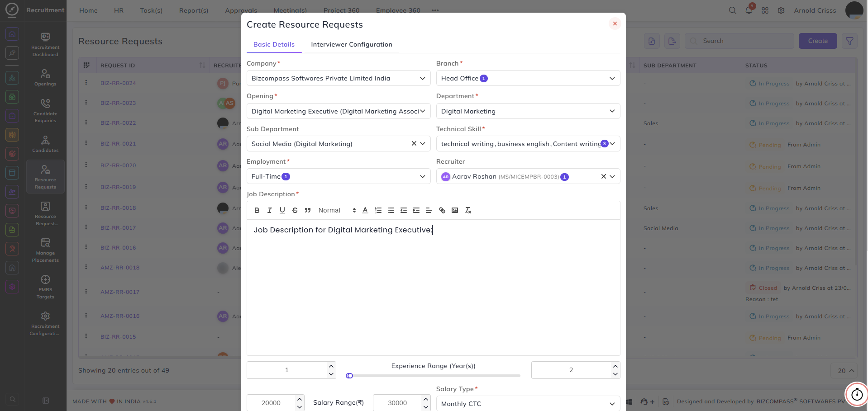Image resolution: width=868 pixels, height=411 pixels.
Task: Open the notifications bell
Action: (x=749, y=10)
